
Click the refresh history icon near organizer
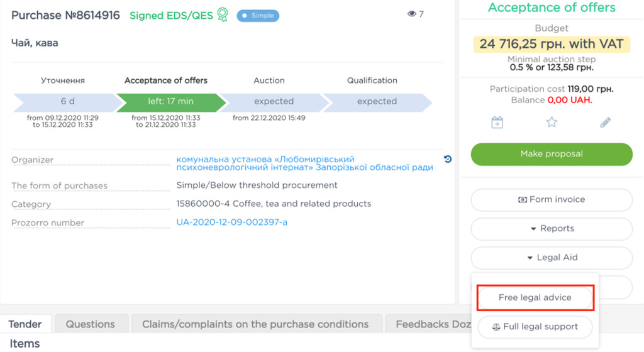pos(448,159)
